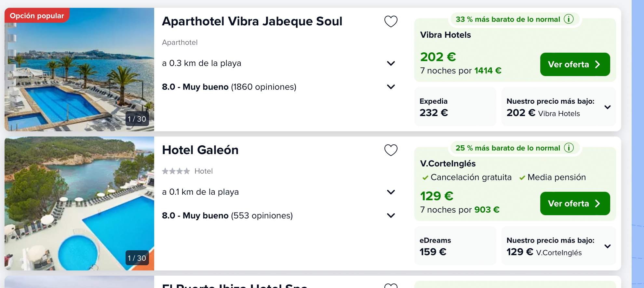This screenshot has height=288, width=644.
Task: Open the Hotel Galeón title link
Action: [x=200, y=150]
